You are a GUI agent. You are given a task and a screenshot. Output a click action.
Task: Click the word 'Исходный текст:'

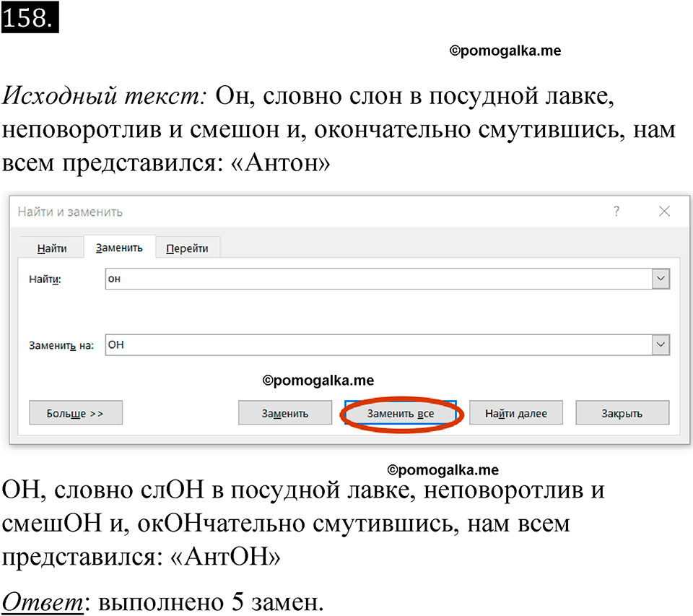pyautogui.click(x=104, y=95)
